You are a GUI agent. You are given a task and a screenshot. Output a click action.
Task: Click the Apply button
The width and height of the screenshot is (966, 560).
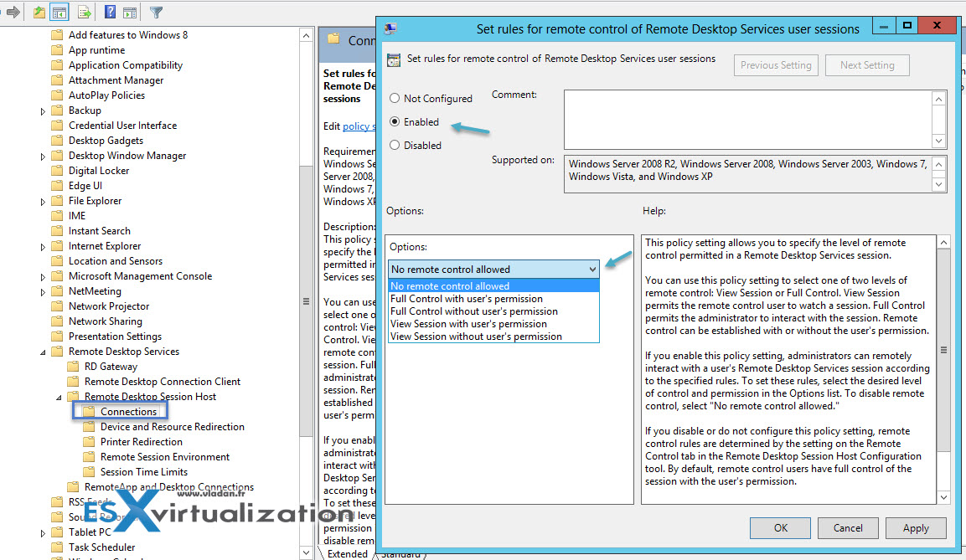click(916, 528)
